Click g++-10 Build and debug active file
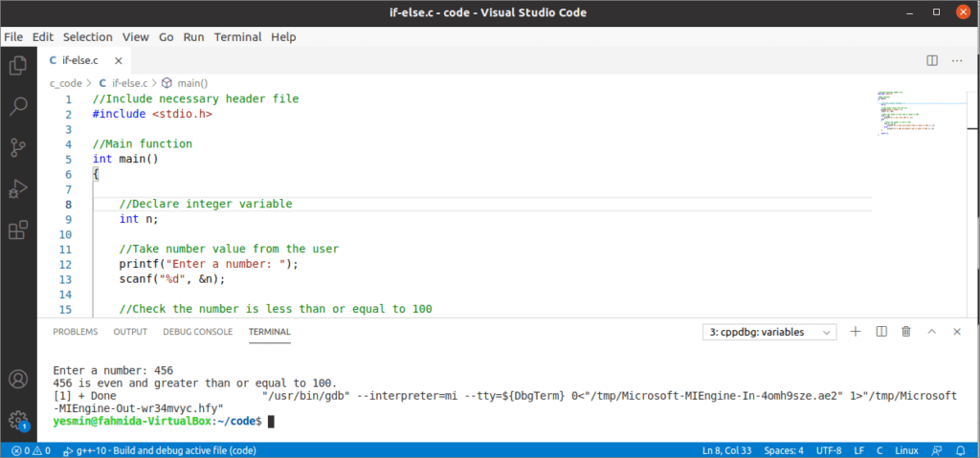This screenshot has height=458, width=980. (160, 450)
